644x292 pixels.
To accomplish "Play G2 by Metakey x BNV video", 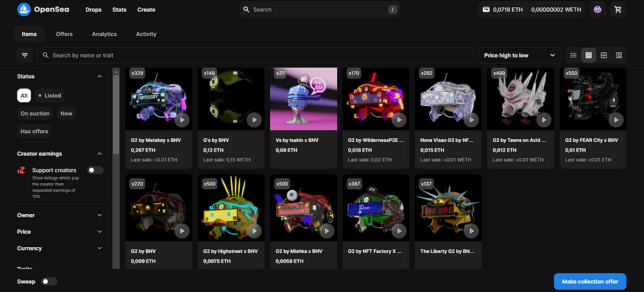I will click(x=182, y=120).
